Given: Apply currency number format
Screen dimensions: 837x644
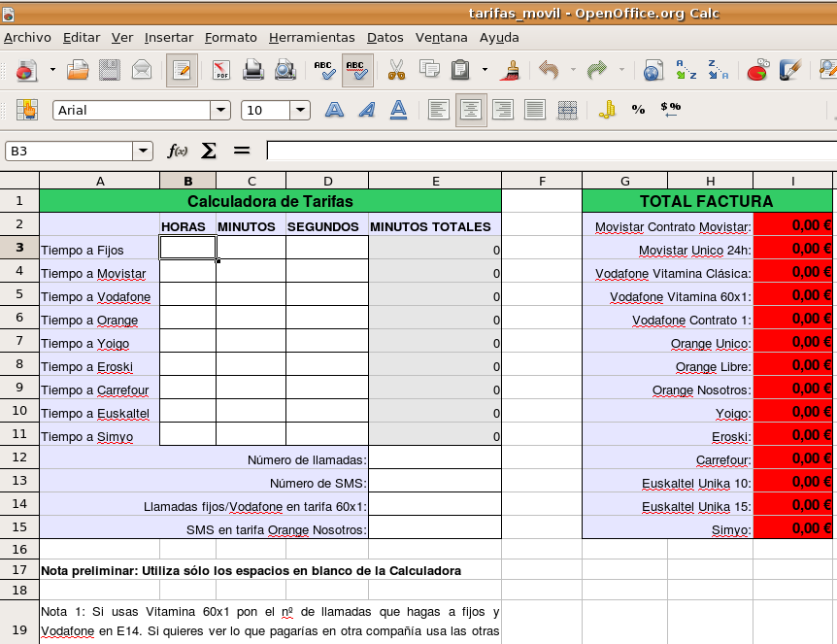Looking at the screenshot, I should (607, 110).
